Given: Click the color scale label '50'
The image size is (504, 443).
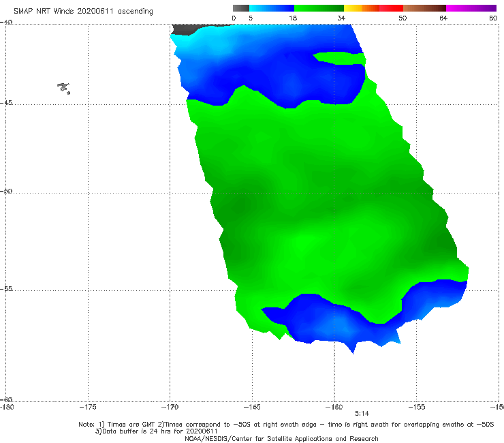Looking at the screenshot, I should click(x=403, y=18).
